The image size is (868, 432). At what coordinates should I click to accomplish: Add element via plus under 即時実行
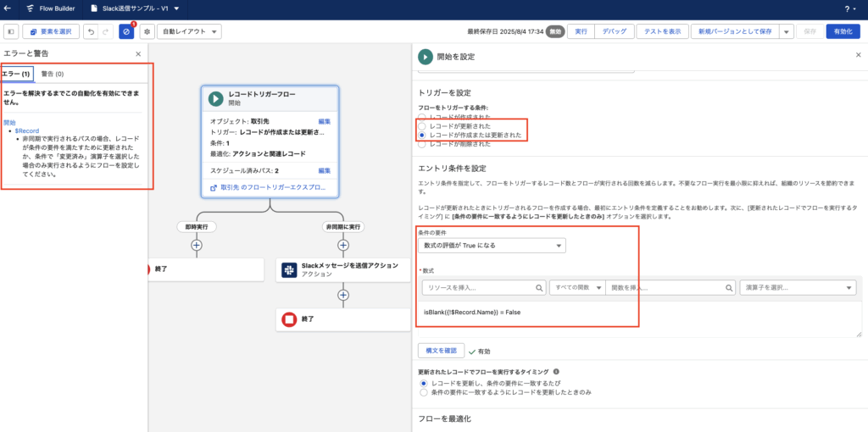197,245
